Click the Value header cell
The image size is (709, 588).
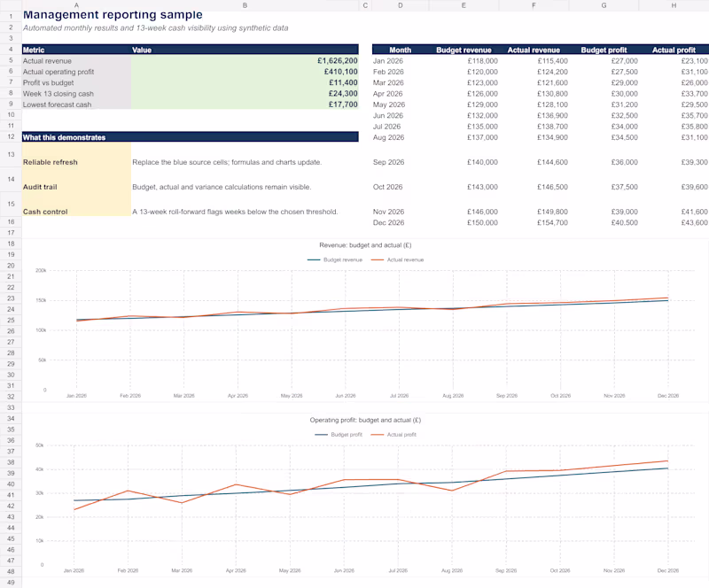coord(245,50)
